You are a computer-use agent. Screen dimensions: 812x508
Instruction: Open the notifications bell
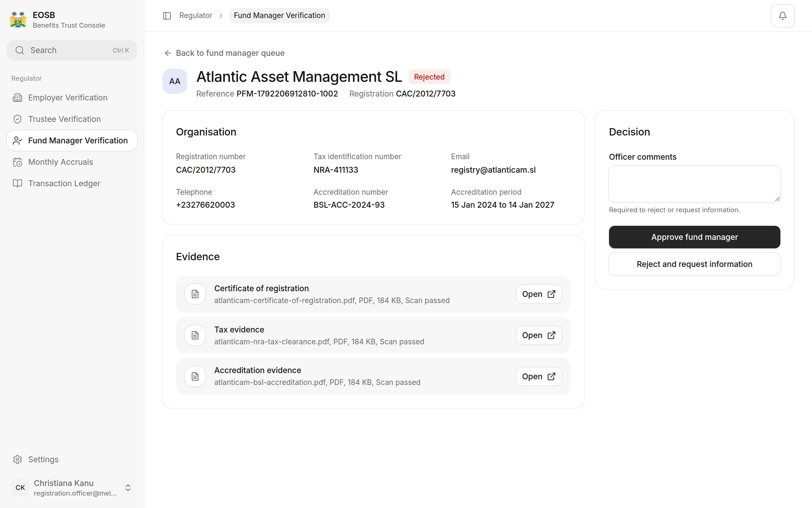(782, 16)
